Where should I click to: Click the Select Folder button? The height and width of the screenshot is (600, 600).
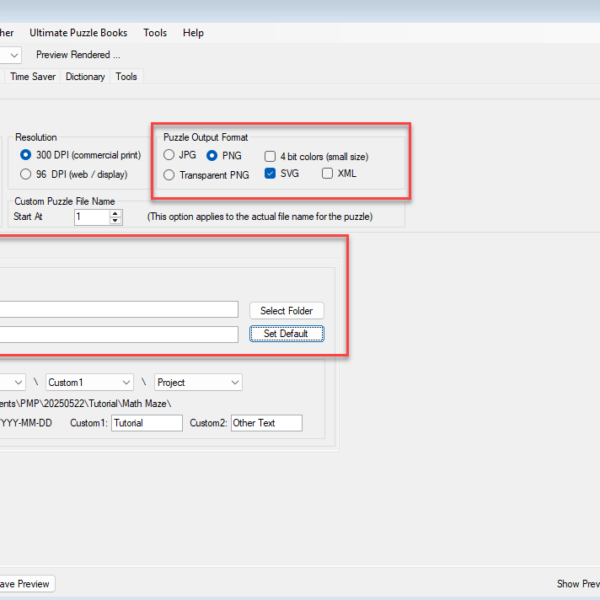click(286, 311)
